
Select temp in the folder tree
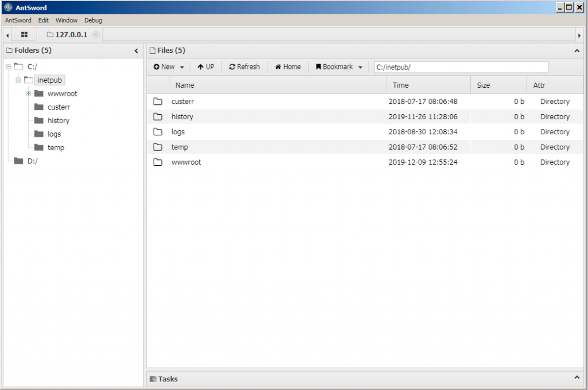click(x=56, y=147)
